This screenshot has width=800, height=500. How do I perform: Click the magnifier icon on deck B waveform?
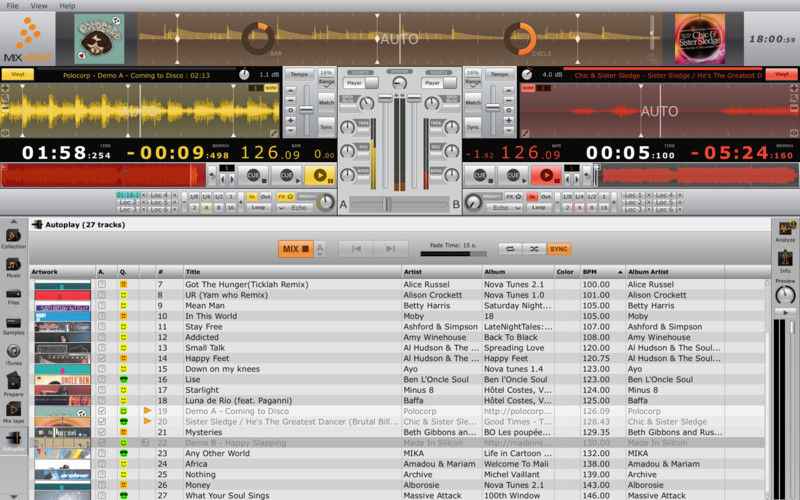click(794, 98)
